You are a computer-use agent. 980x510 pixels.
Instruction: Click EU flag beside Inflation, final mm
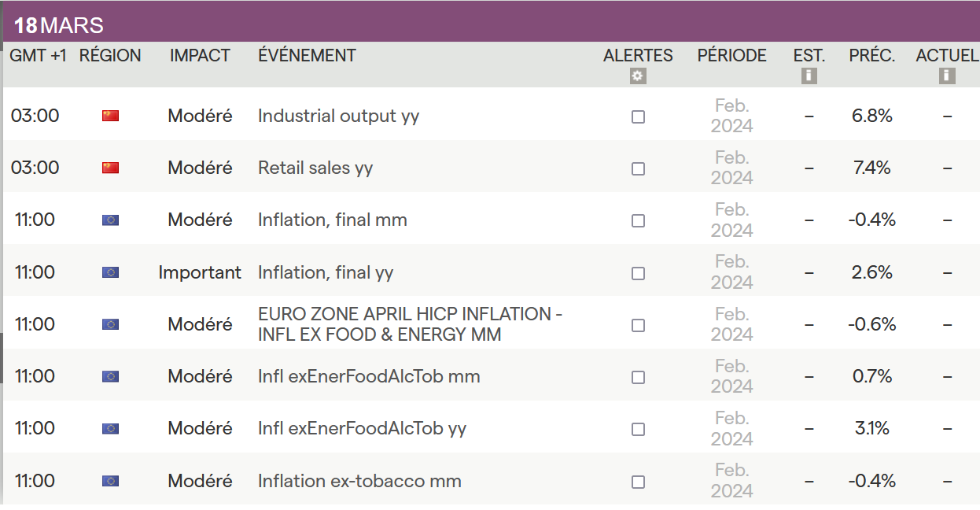110,220
